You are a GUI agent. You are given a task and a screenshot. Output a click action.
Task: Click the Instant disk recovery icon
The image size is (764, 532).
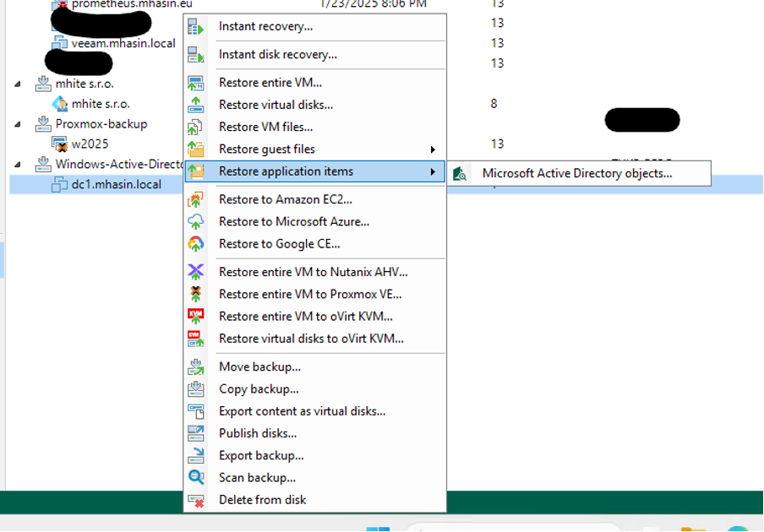tap(196, 55)
